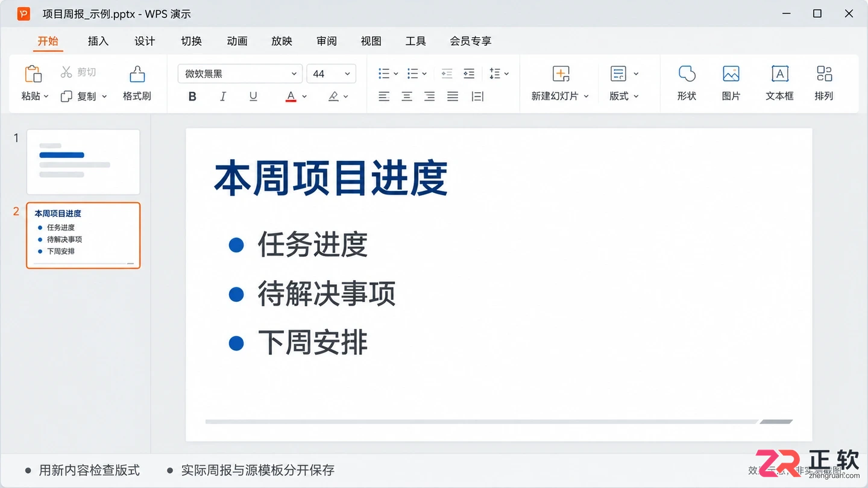868x488 pixels.
Task: Increase the paragraph indent
Action: (x=469, y=74)
